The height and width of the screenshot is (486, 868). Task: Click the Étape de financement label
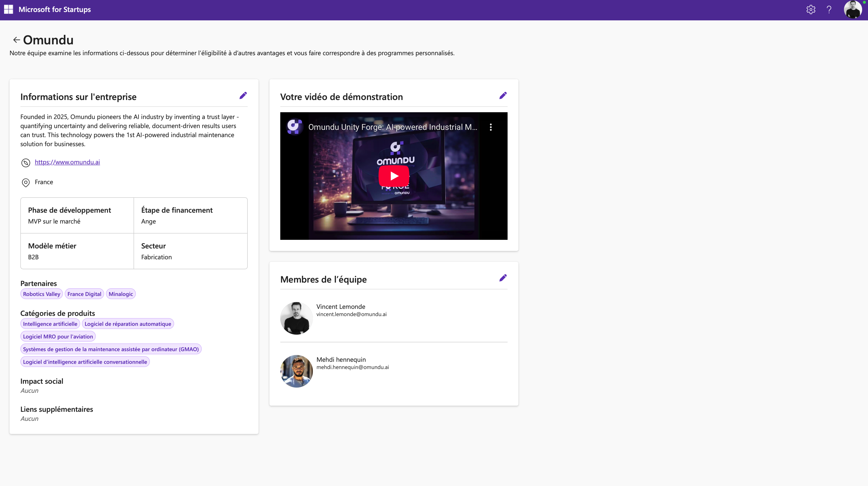pyautogui.click(x=177, y=210)
